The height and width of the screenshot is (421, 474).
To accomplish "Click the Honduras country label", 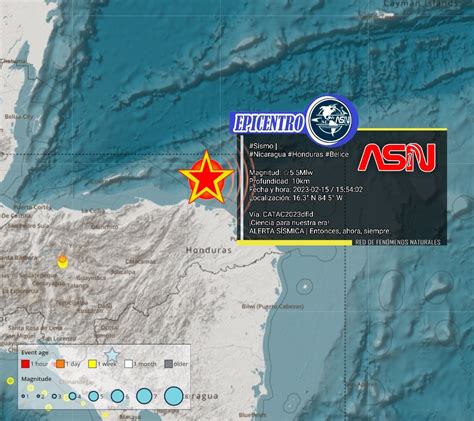I will 208,250.
